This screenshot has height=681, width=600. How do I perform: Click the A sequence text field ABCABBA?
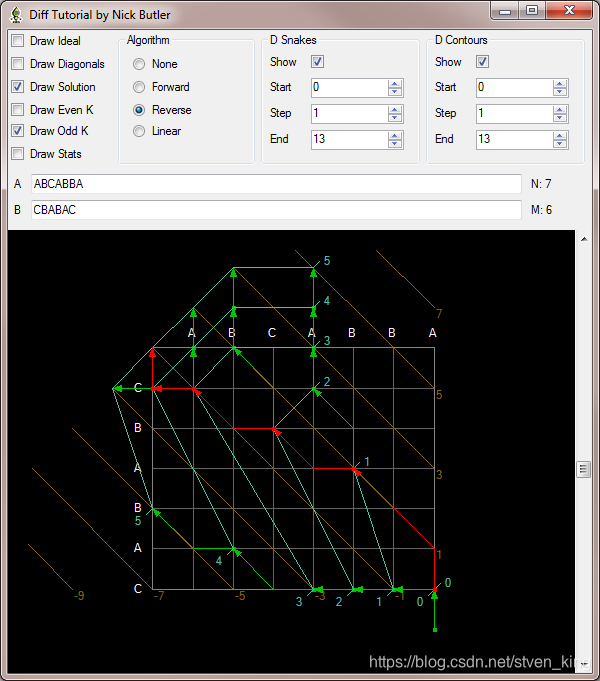coord(276,184)
